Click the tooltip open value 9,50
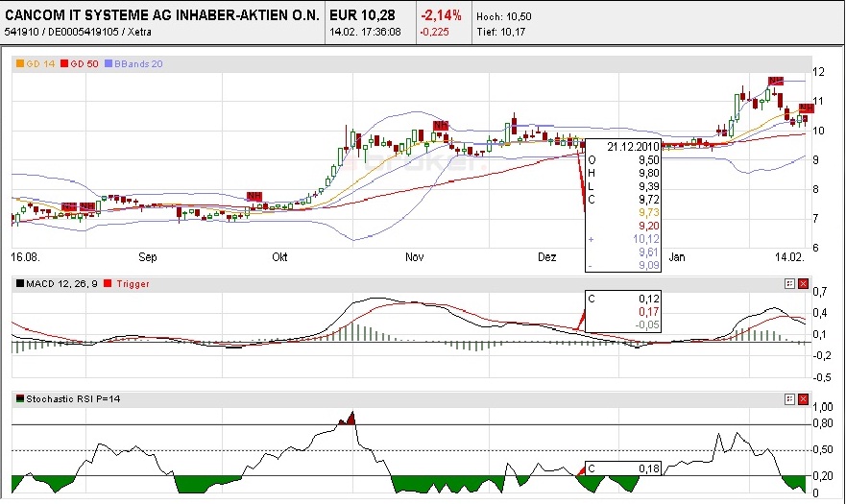The height and width of the screenshot is (504, 846). pos(648,160)
